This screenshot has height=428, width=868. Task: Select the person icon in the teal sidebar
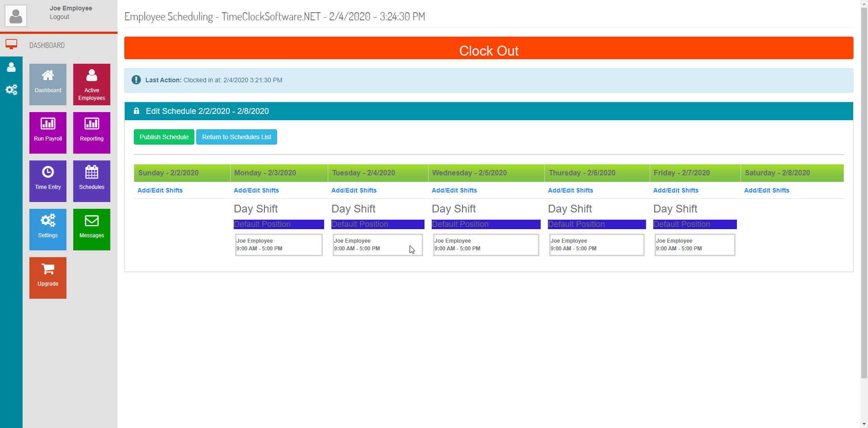(x=11, y=67)
